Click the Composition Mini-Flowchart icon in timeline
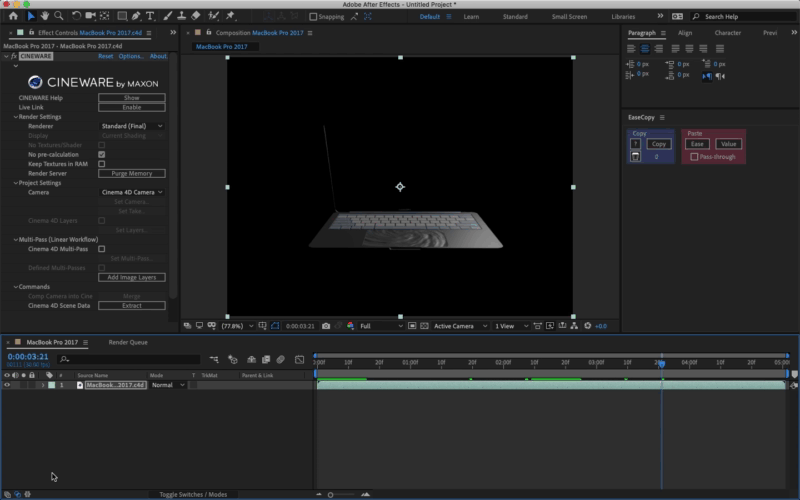 214,360
